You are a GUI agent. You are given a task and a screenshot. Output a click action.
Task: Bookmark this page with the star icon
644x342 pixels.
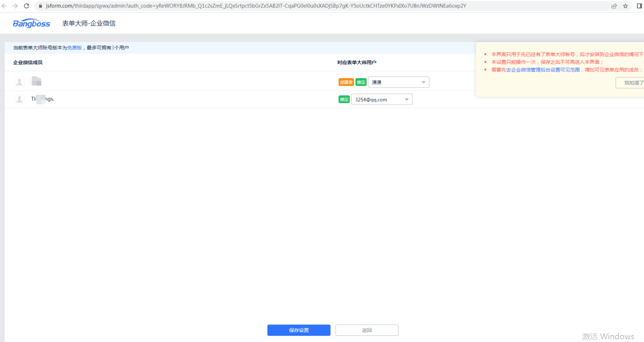[x=625, y=6]
